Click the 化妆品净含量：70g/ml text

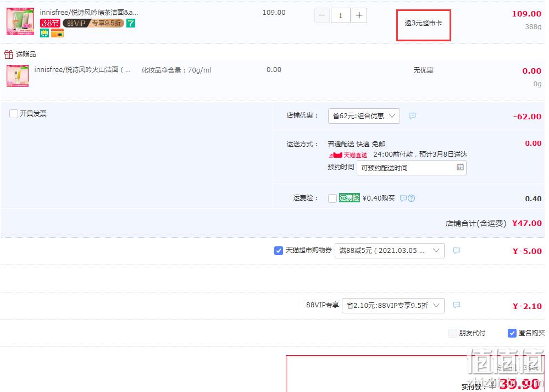click(176, 70)
